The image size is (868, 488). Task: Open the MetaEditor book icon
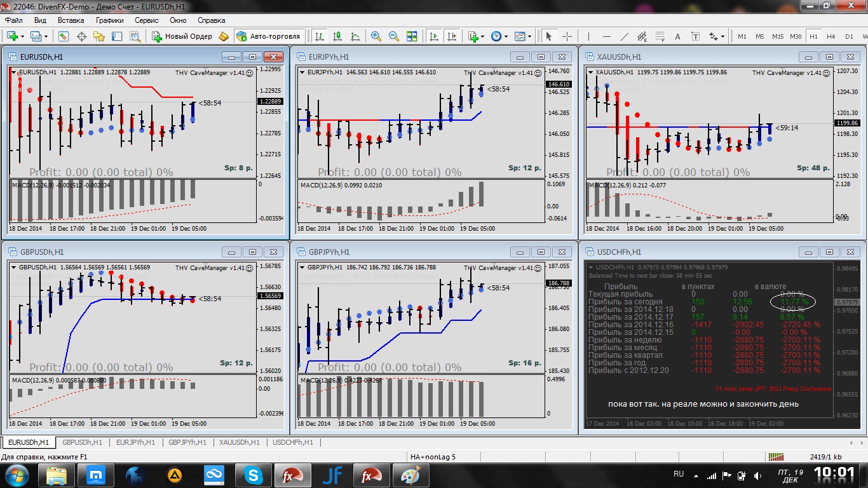coord(223,36)
